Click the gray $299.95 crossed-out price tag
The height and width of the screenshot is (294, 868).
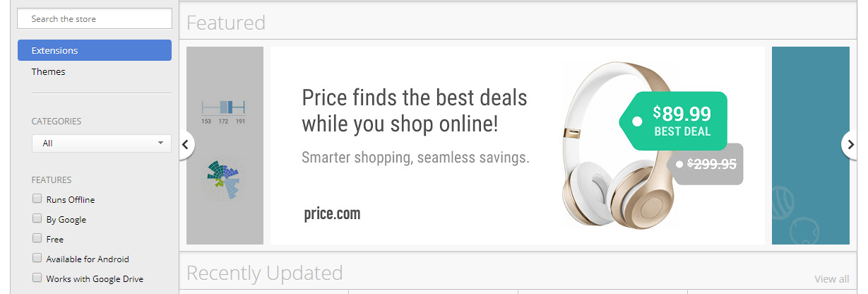(x=708, y=164)
